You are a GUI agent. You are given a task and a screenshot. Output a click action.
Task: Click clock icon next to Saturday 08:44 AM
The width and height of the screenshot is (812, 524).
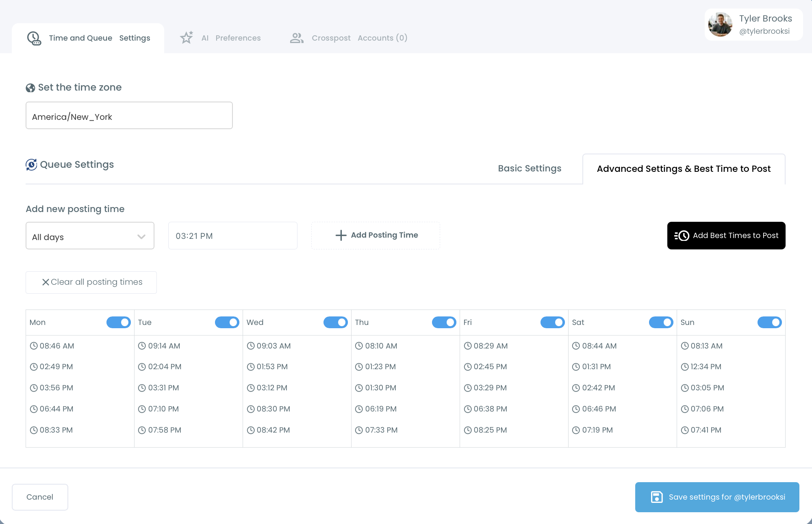coord(576,346)
